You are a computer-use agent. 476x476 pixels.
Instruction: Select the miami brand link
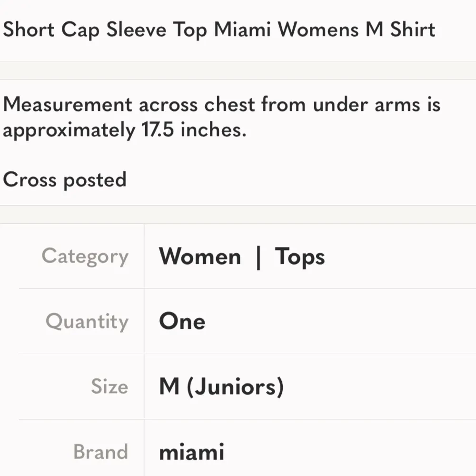click(x=191, y=452)
